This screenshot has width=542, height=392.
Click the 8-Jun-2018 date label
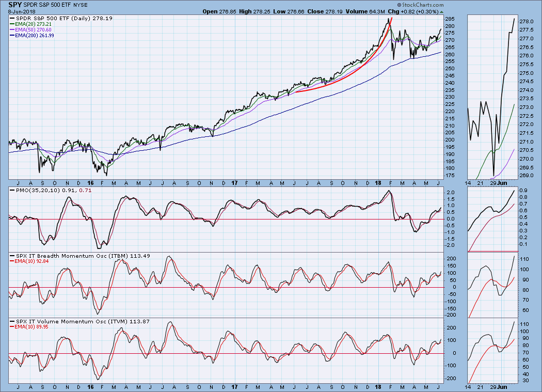coord(22,11)
